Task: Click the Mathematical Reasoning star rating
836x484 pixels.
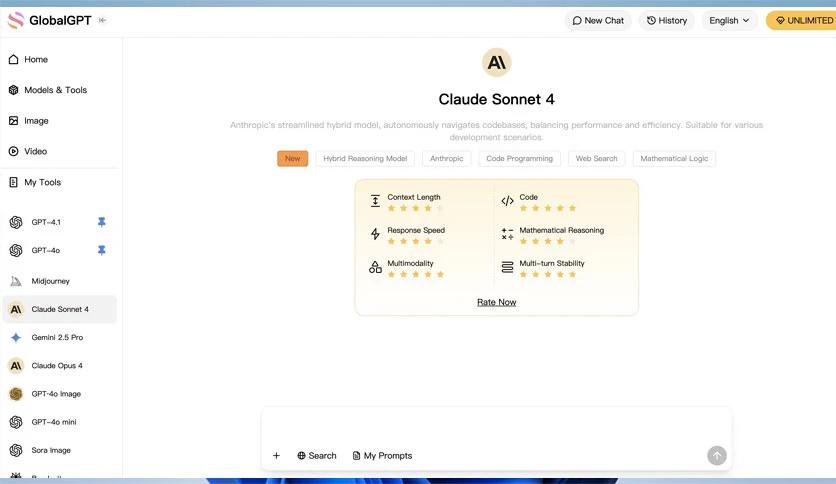Action: pyautogui.click(x=548, y=241)
